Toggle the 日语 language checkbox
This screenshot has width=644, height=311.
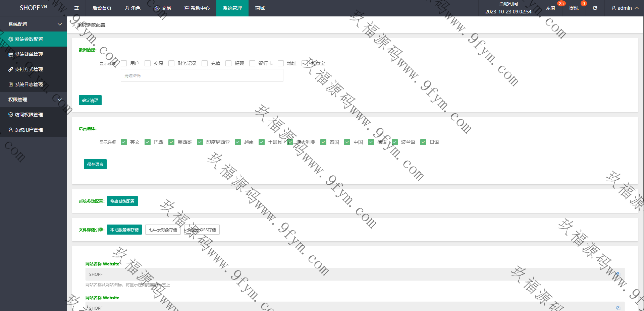pyautogui.click(x=423, y=142)
